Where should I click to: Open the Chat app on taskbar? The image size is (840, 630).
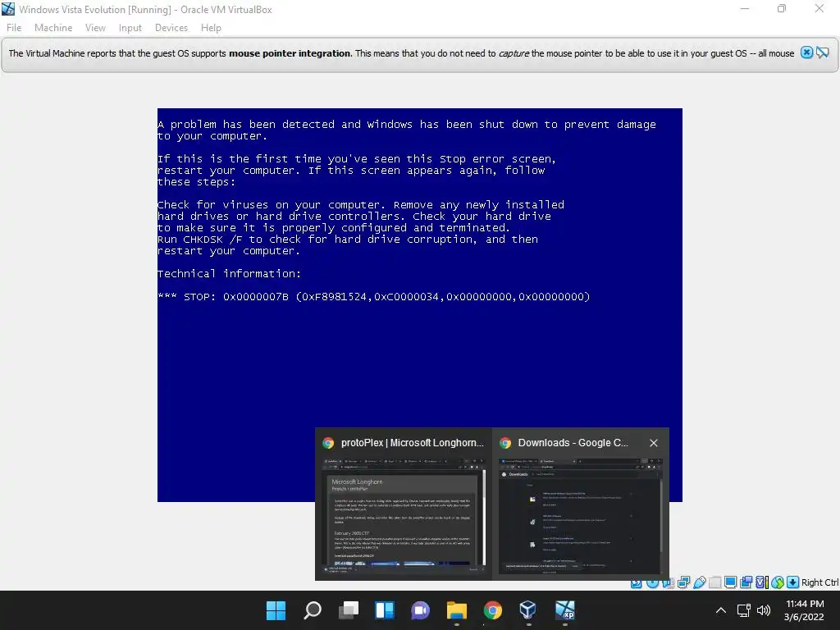click(x=421, y=610)
